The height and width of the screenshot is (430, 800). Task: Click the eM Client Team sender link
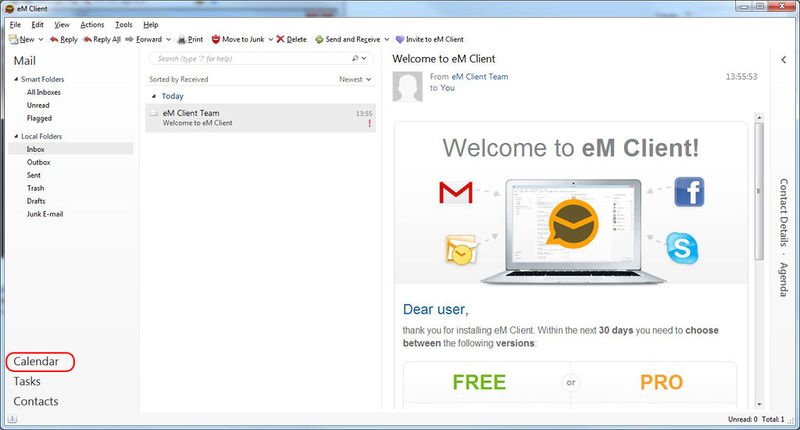pos(480,77)
